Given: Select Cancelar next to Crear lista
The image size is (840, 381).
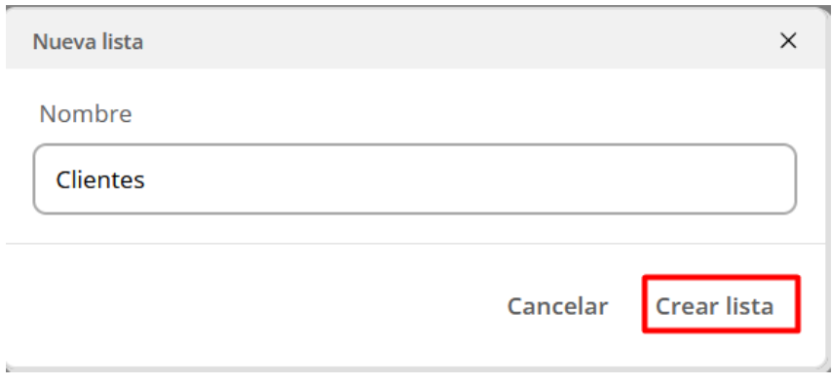Looking at the screenshot, I should click(x=557, y=306).
